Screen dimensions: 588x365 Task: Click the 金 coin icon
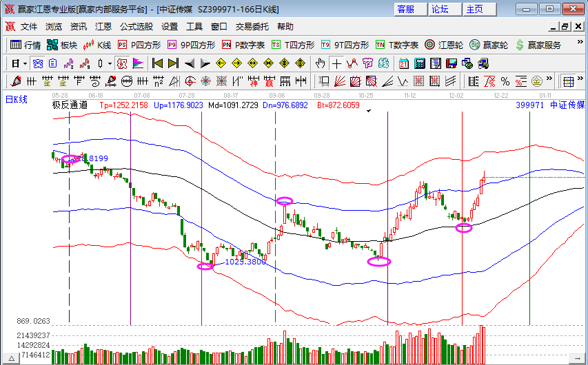(536, 81)
